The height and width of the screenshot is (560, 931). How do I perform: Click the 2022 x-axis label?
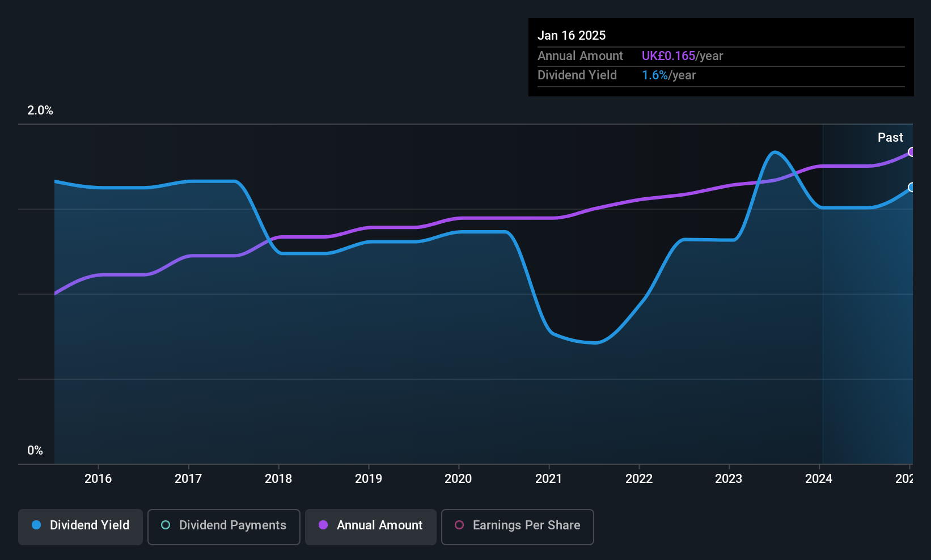[x=639, y=478]
